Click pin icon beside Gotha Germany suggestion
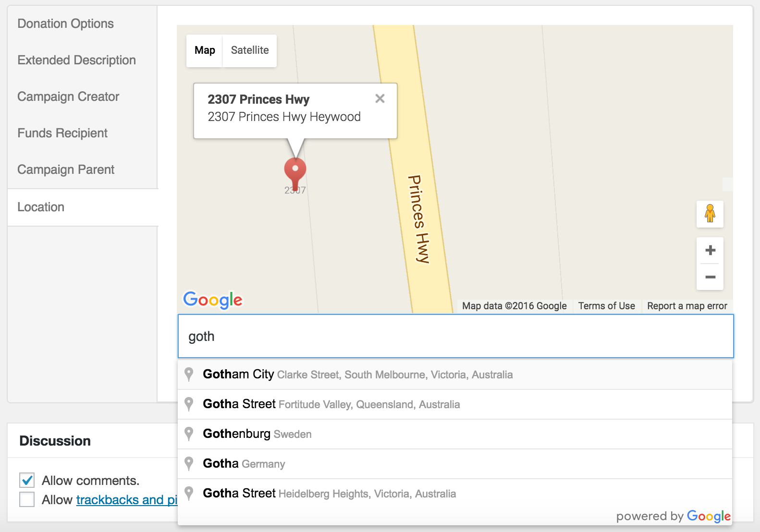Screen dimensions: 760x532 tap(189, 464)
